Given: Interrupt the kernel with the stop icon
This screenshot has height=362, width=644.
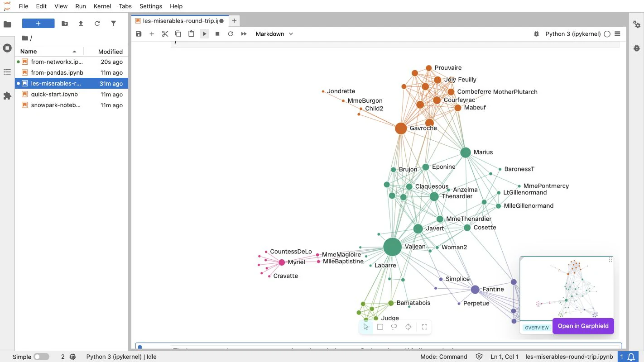Looking at the screenshot, I should (x=217, y=34).
